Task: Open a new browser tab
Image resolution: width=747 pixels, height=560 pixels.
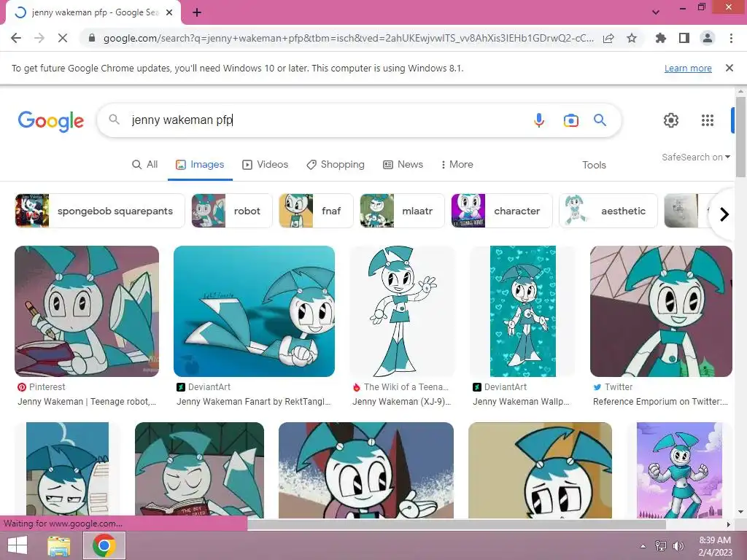Action: [197, 13]
